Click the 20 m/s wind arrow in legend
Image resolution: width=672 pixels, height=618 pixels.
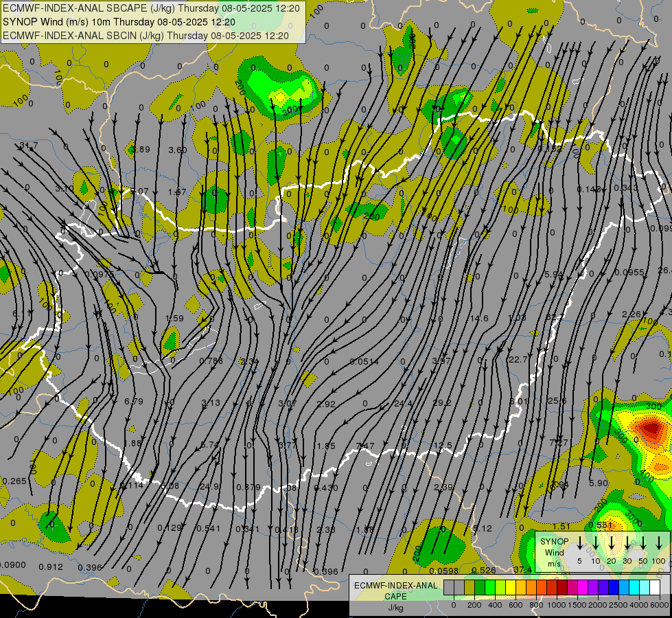612,544
